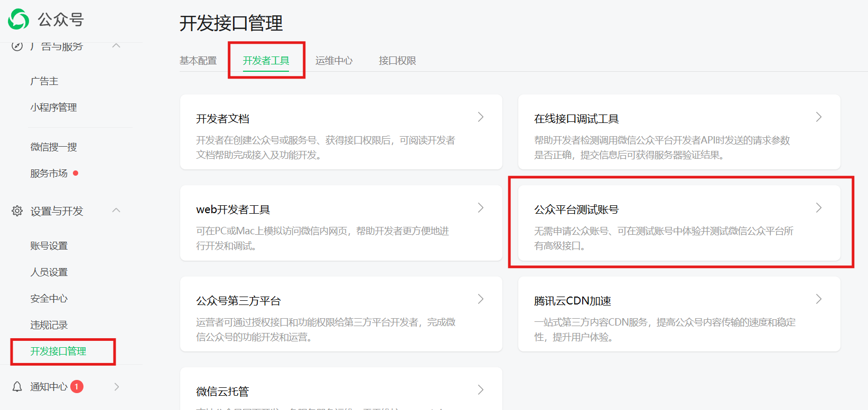Select 开发接口管理 in the sidebar
The width and height of the screenshot is (868, 410).
point(58,351)
